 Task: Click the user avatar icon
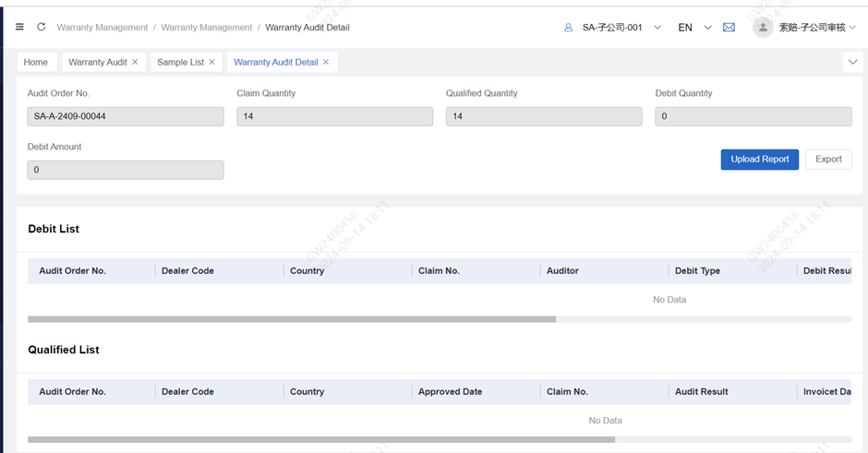pos(763,27)
